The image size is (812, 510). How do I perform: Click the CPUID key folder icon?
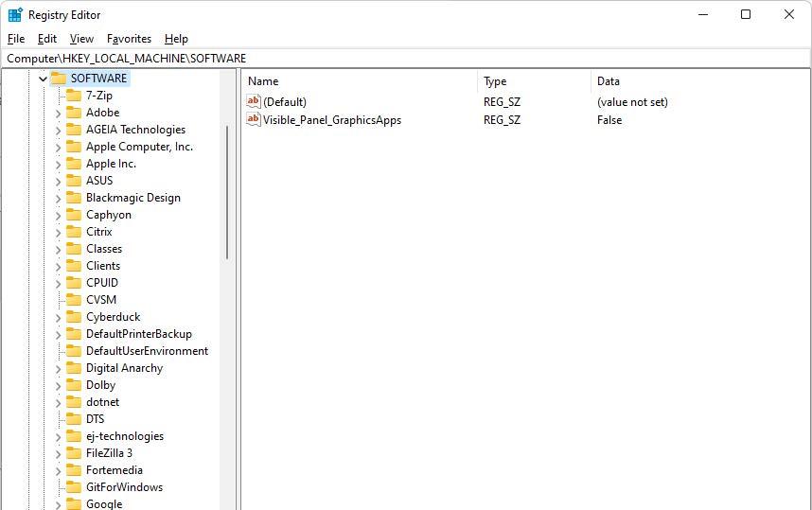[x=74, y=283]
